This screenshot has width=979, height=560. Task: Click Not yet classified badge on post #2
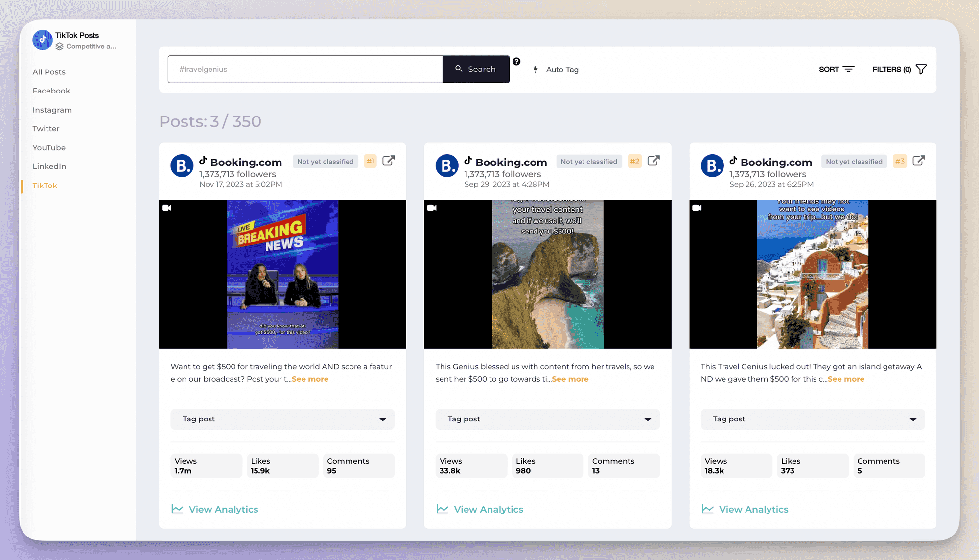click(x=589, y=162)
